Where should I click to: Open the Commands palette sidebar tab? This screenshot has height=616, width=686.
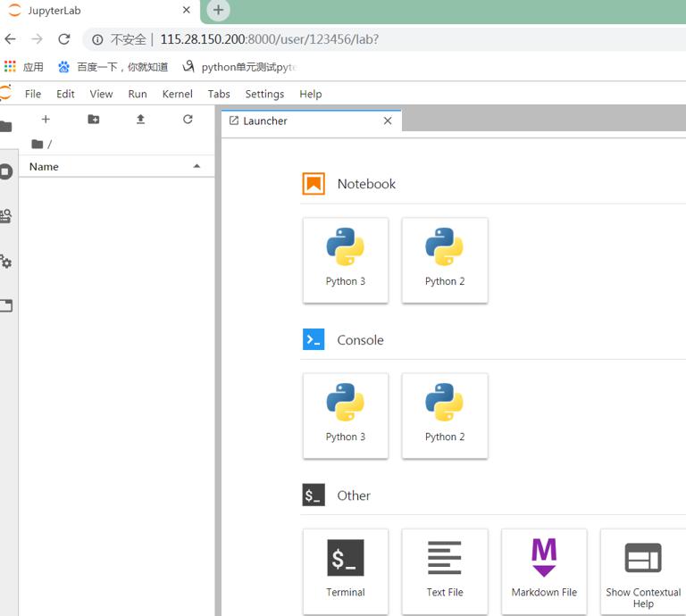pos(6,216)
